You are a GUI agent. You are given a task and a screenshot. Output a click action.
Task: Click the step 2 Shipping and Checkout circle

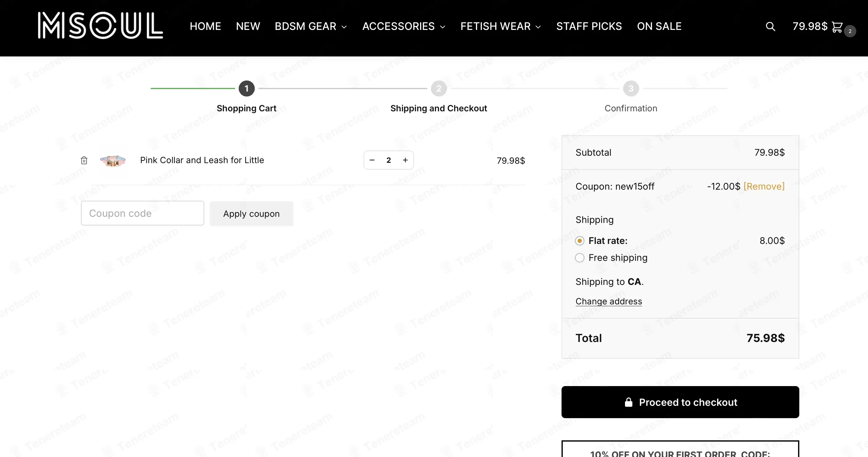tap(439, 89)
